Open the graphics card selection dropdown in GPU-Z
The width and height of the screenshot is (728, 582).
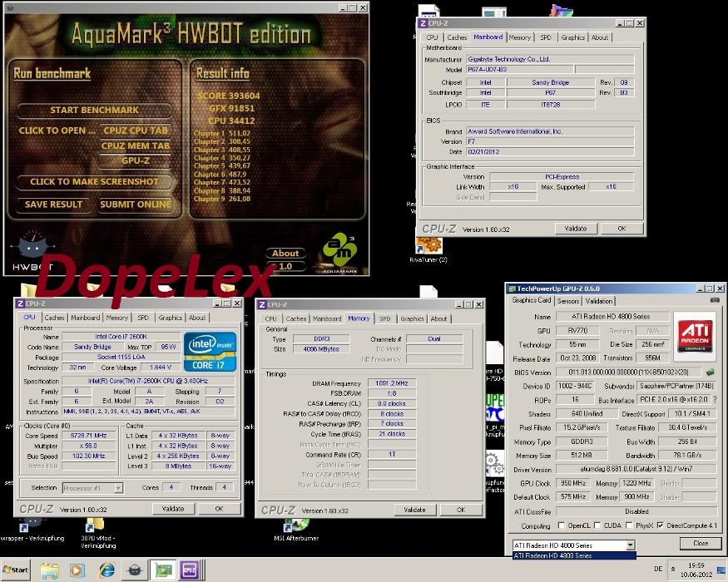631,545
